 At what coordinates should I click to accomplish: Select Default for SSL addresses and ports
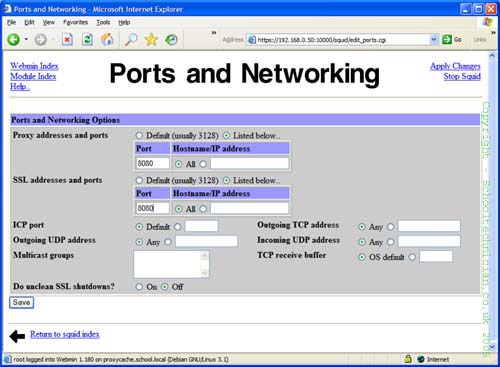139,180
